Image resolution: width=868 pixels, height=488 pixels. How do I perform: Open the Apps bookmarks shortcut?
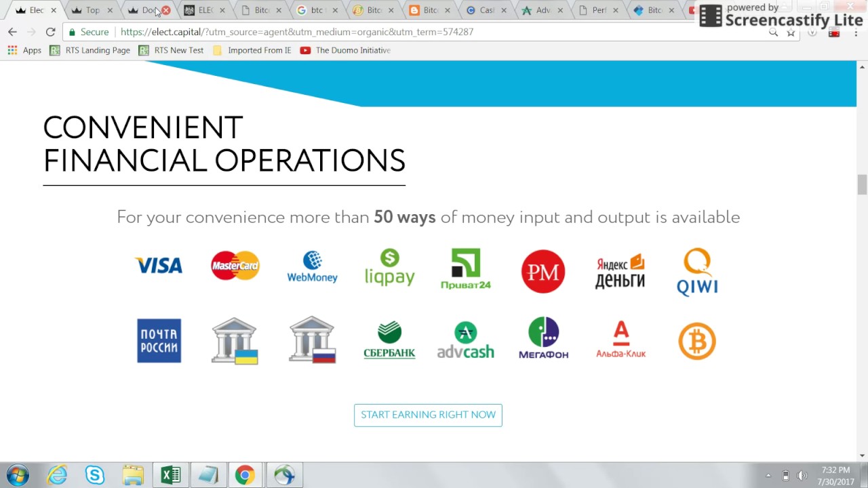[x=24, y=50]
